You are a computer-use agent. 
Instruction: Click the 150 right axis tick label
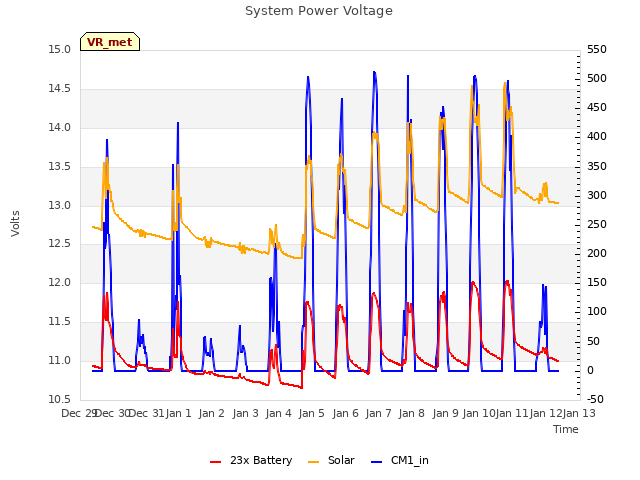[x=597, y=282]
